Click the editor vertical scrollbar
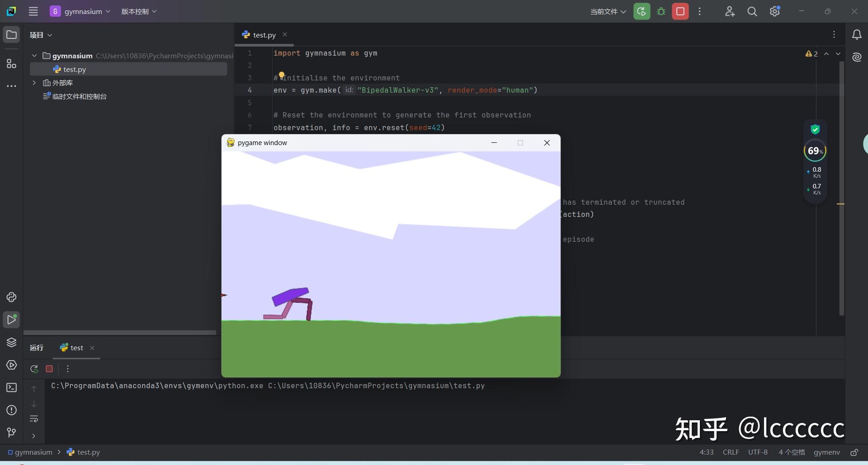868x465 pixels. coord(841,188)
